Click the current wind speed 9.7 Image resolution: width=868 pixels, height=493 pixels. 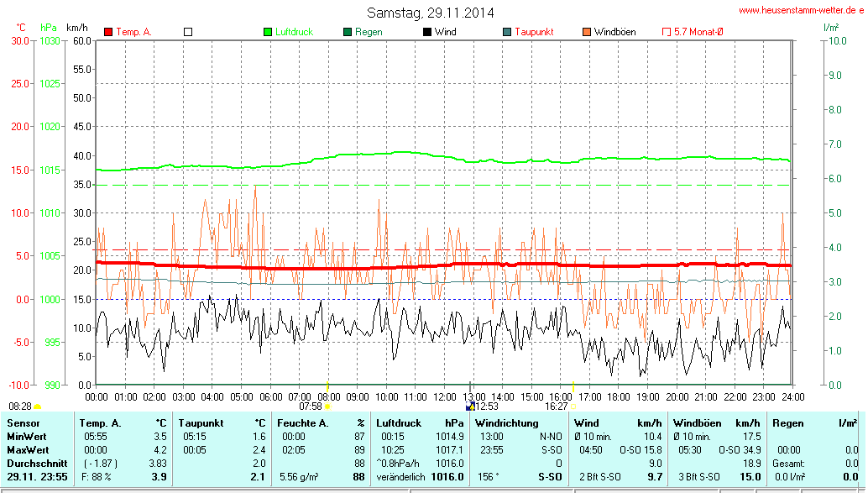[x=655, y=477]
